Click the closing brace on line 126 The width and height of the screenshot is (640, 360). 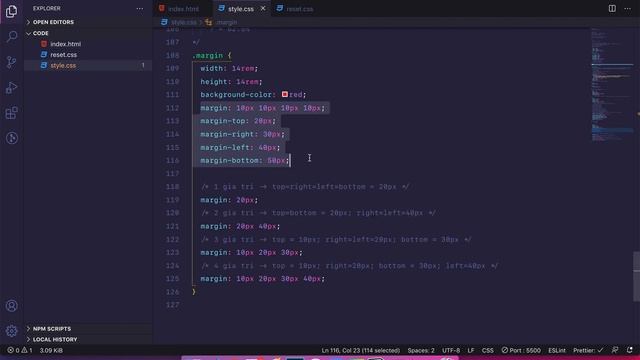click(194, 291)
